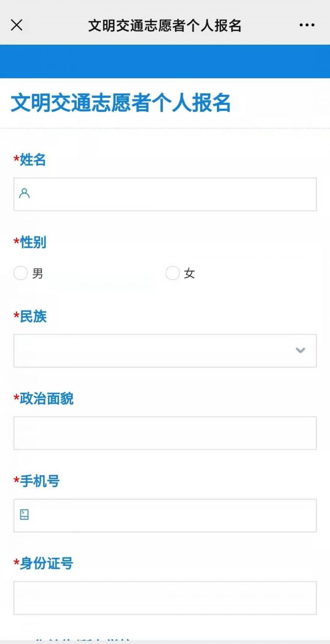The image size is (330, 644).
Task: Focus the 姓名 input field
Action: [x=165, y=194]
